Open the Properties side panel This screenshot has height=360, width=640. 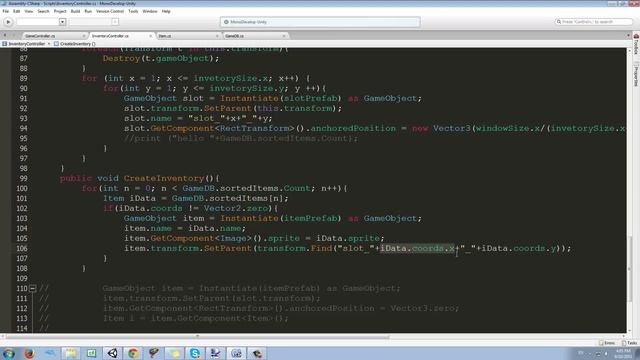[x=636, y=74]
